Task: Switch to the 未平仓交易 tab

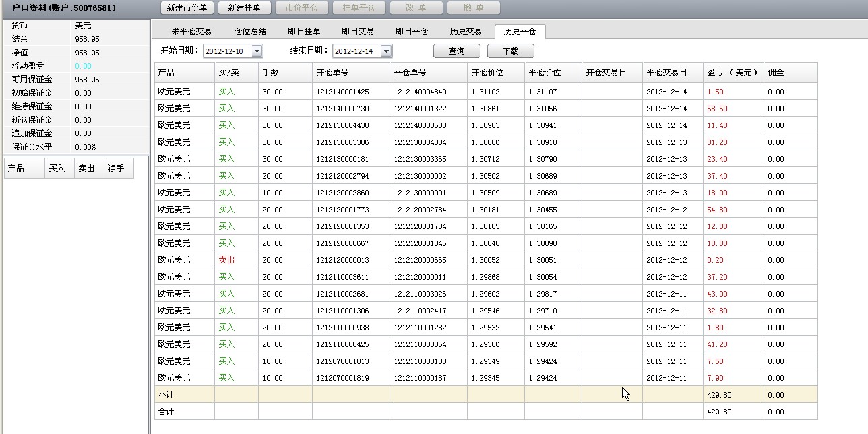Action: tap(191, 32)
